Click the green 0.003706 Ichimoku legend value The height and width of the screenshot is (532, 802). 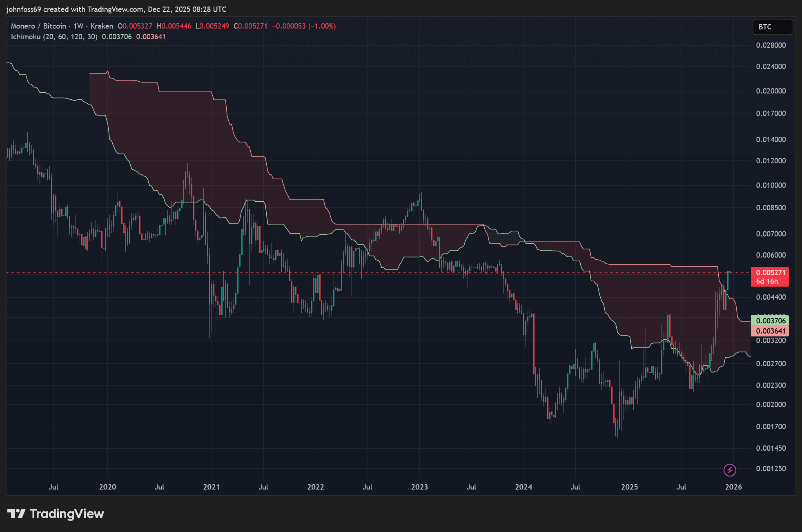[117, 37]
